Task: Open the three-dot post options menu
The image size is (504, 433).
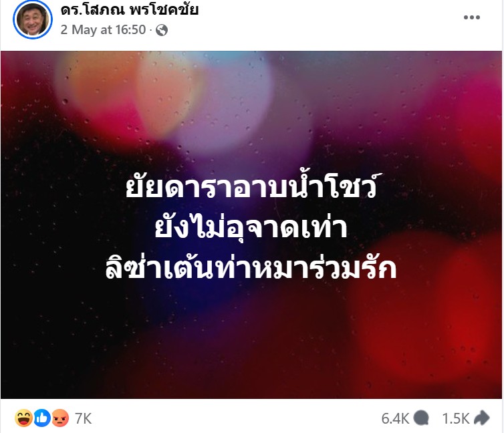Action: pos(471,17)
